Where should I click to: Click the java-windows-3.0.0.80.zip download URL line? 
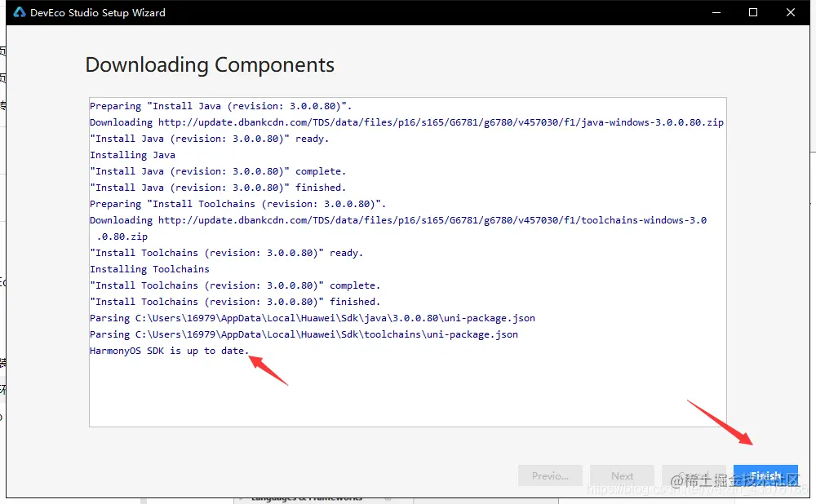[x=406, y=122]
